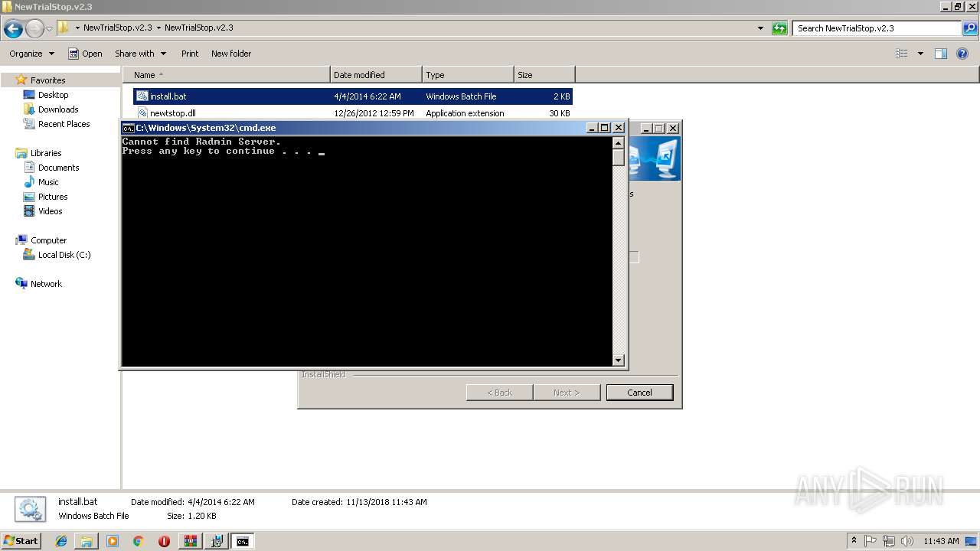Click the install.bat details pane thumbnail

click(x=29, y=509)
